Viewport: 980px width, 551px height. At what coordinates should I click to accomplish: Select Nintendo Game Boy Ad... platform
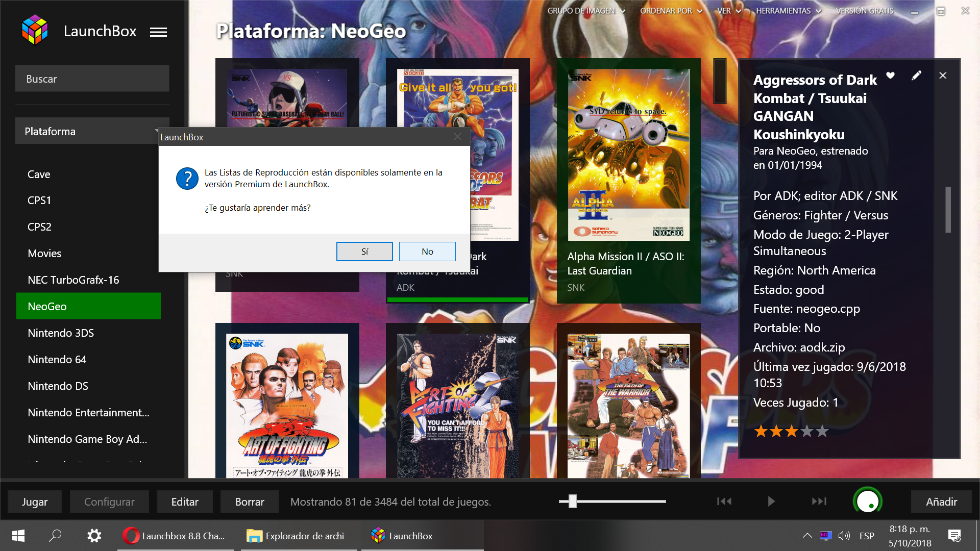point(88,439)
